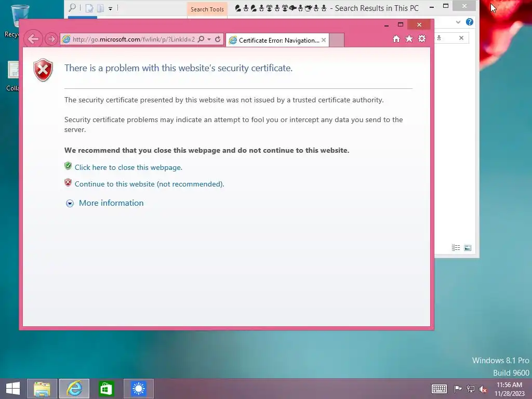Go back using Internet Explorer's back arrow
The image size is (532, 399).
click(33, 38)
